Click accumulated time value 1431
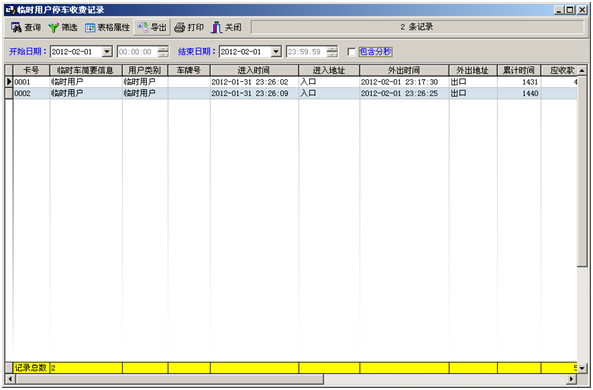Screen dimensions: 593x390 tap(530, 82)
